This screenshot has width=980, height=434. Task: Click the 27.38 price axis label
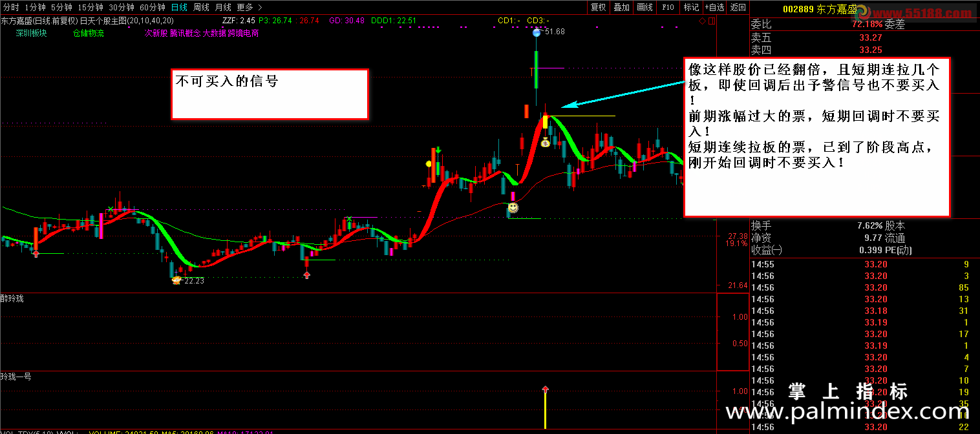[x=737, y=236]
